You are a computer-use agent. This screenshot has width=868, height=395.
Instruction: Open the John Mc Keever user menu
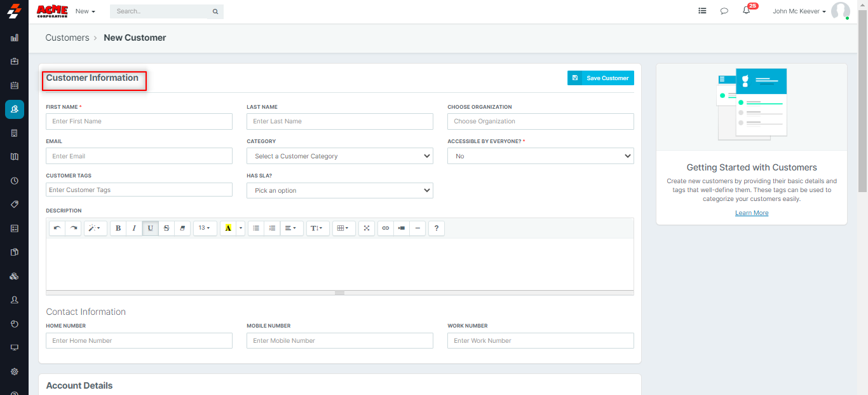(799, 11)
